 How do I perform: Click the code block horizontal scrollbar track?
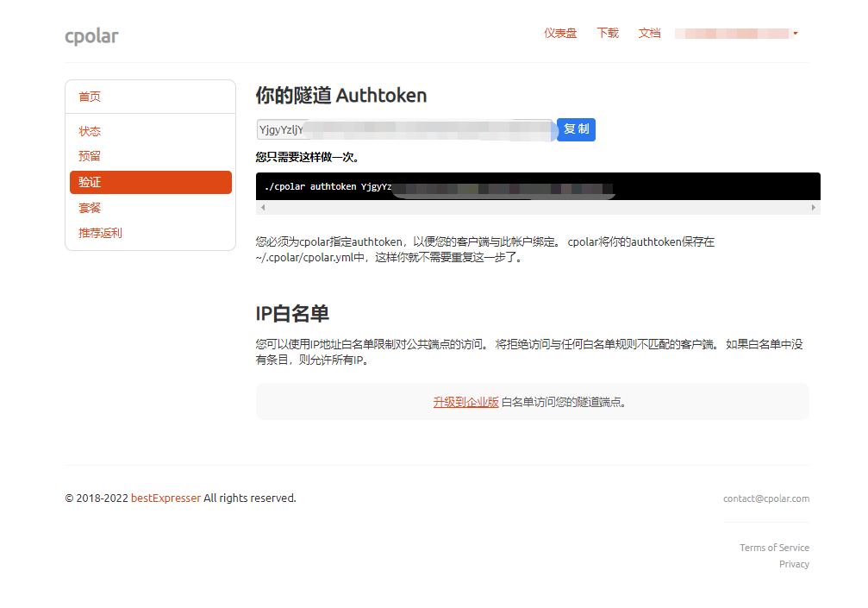coord(538,208)
